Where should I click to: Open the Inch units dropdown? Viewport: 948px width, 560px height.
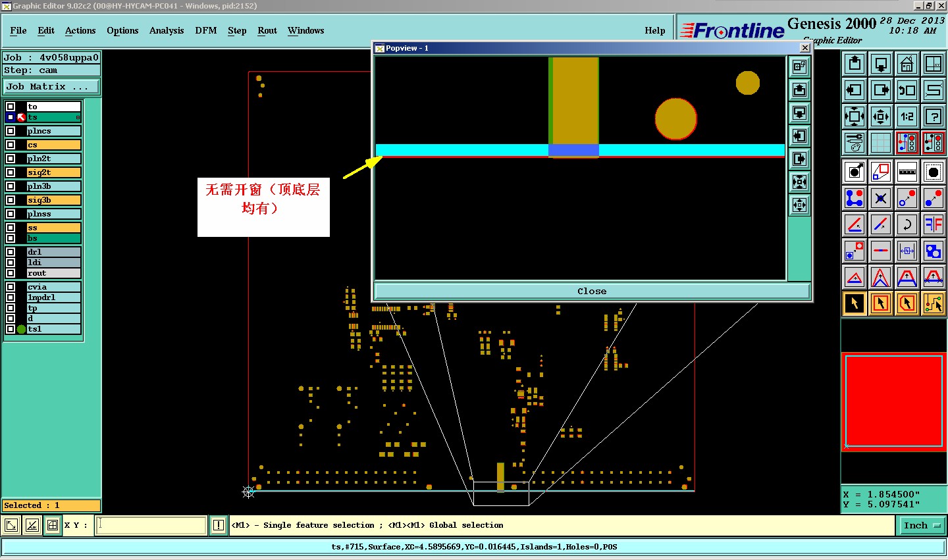click(921, 525)
